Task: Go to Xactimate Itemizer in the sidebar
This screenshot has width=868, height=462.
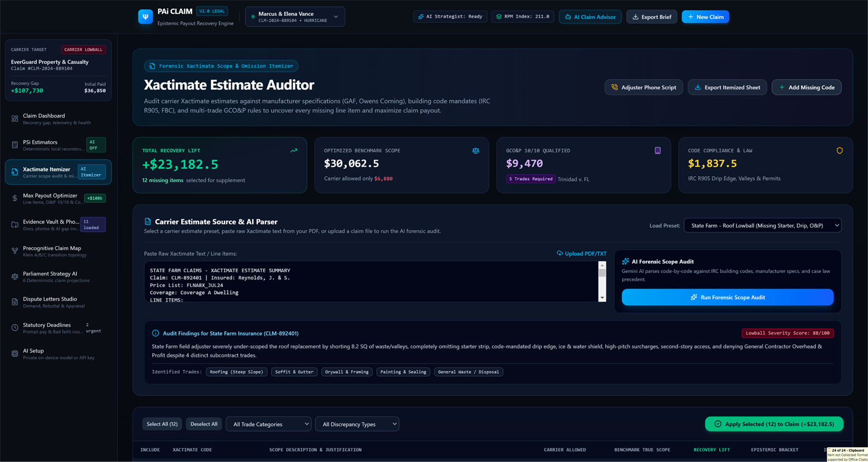Action: click(x=58, y=172)
